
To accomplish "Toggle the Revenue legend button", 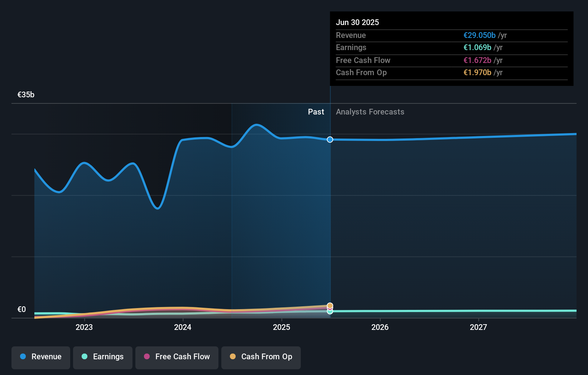I will point(41,357).
